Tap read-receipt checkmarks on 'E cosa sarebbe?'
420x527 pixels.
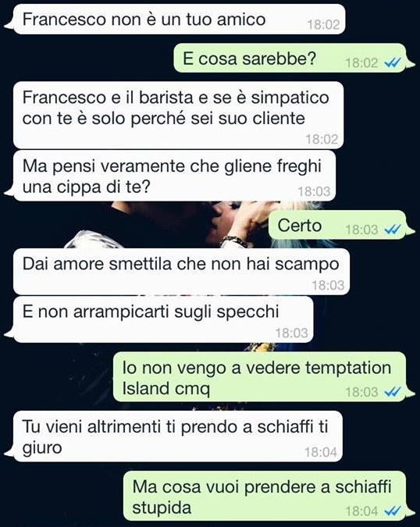[392, 62]
